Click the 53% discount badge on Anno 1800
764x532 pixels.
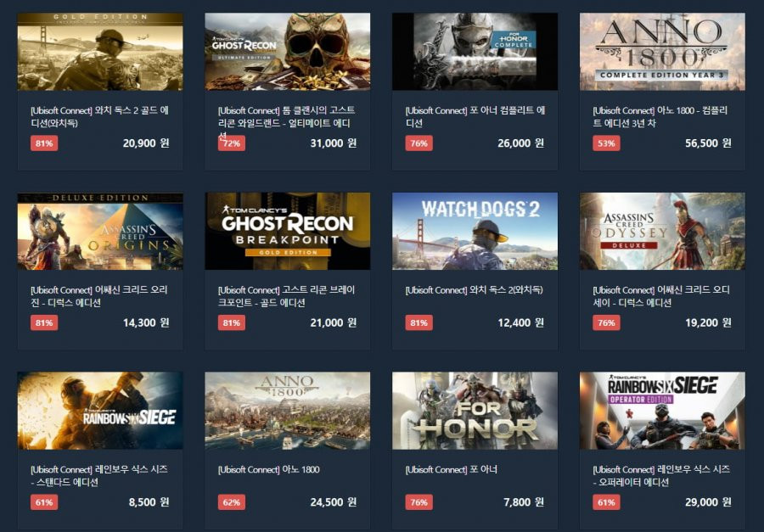606,143
